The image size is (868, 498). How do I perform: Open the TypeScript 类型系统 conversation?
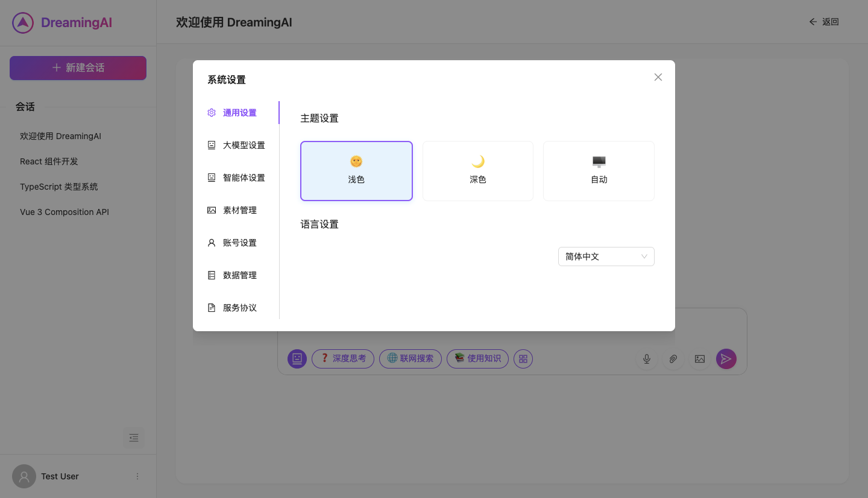[58, 186]
